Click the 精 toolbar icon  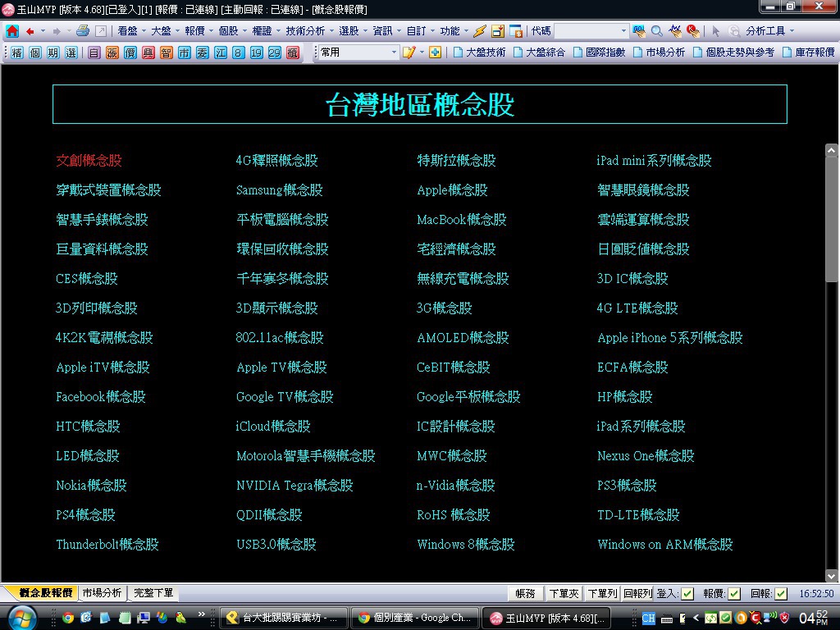point(17,52)
